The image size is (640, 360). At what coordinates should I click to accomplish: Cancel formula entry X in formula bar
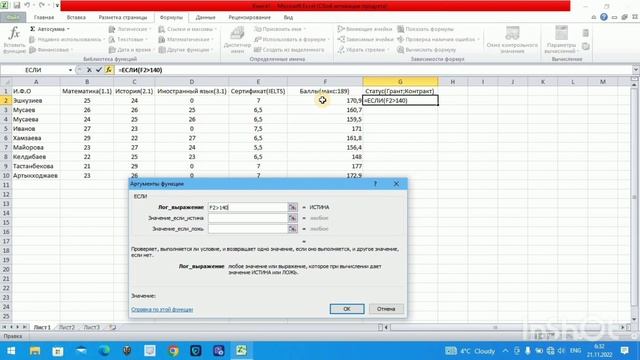point(89,70)
